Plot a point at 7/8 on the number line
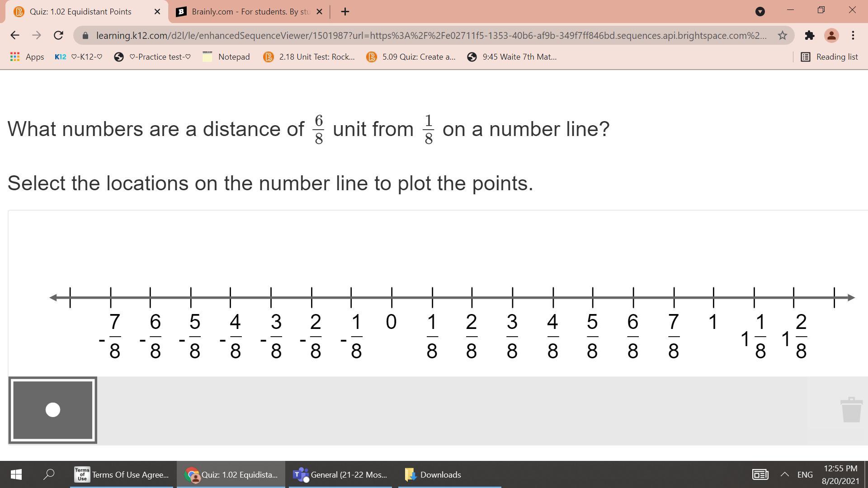This screenshot has height=488, width=868. point(674,297)
